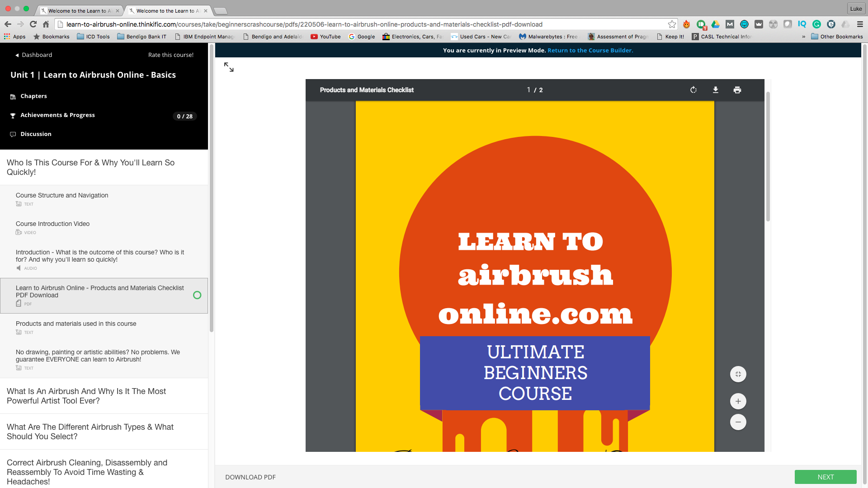Viewport: 868px width, 488px height.
Task: Click the PDF viewer download icon
Action: pos(716,90)
